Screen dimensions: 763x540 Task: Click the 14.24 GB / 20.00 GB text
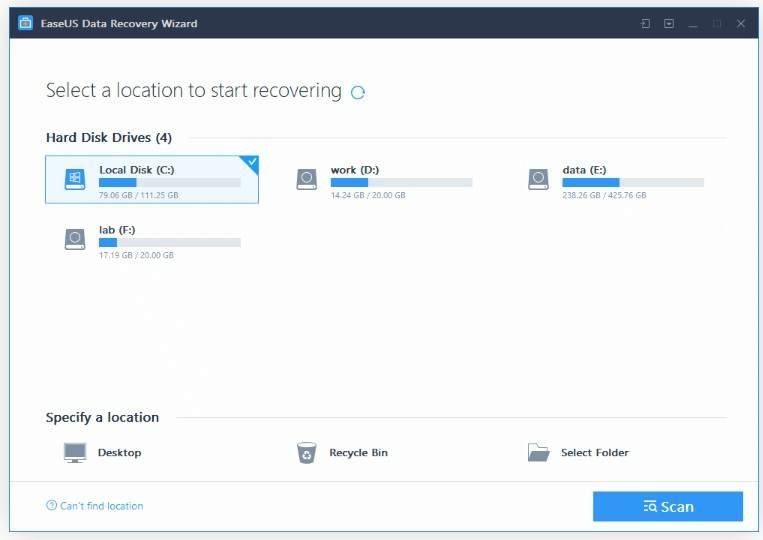pyautogui.click(x=368, y=195)
